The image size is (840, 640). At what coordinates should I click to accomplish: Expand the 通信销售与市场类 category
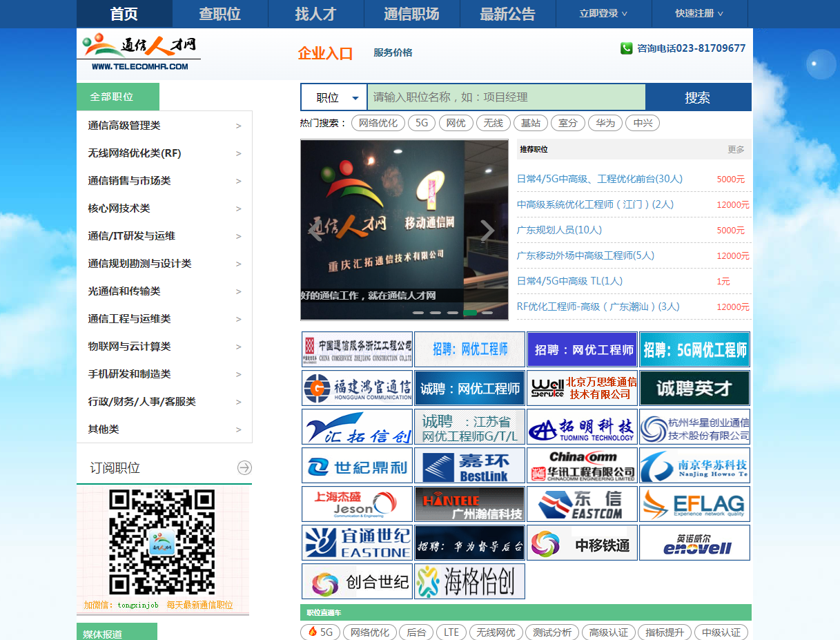pos(164,180)
